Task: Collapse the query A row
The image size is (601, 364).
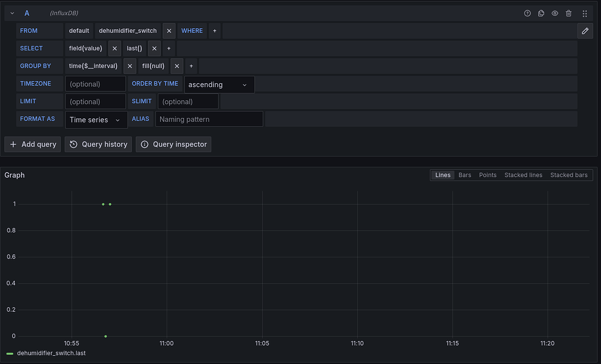Action: pos(12,13)
